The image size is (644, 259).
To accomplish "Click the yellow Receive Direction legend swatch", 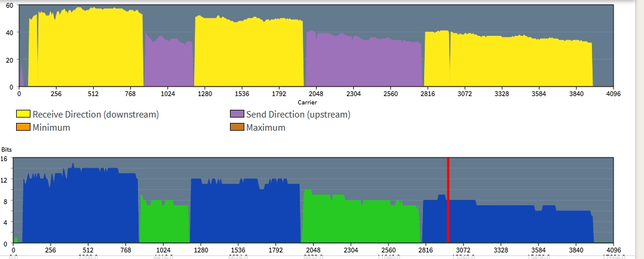I will [23, 114].
